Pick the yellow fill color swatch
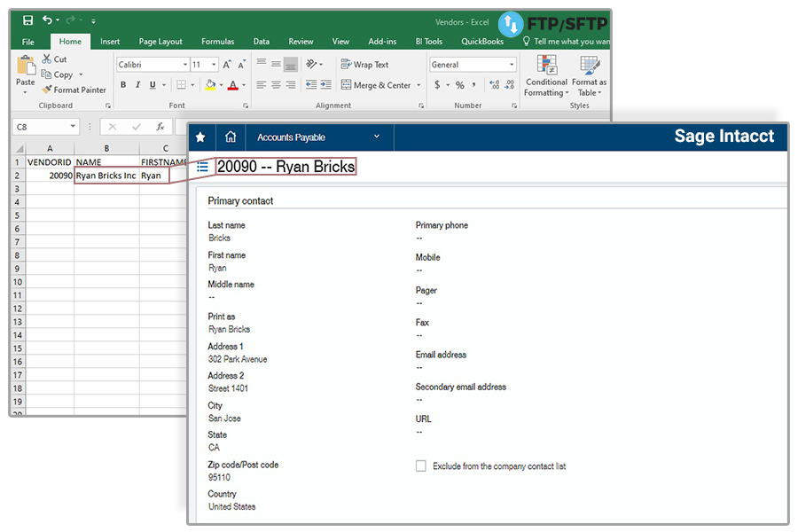Image resolution: width=798 pixels, height=532 pixels. [210, 85]
